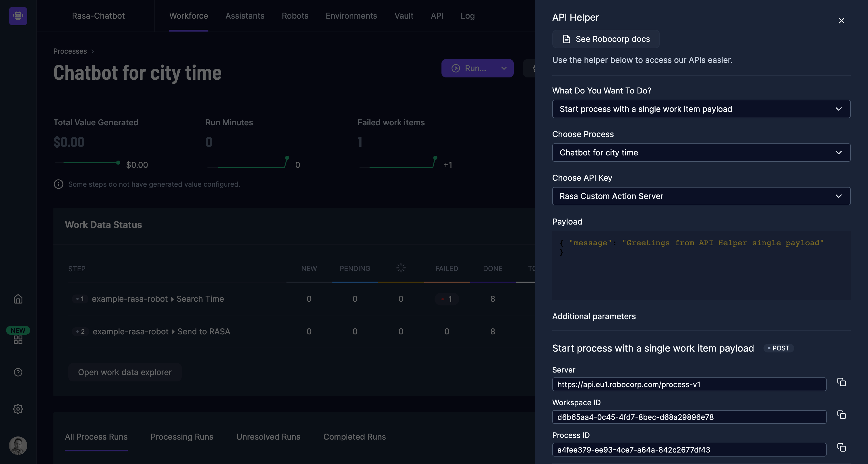Viewport: 868px width, 464px height.
Task: Click the Server URL input field
Action: pos(689,384)
